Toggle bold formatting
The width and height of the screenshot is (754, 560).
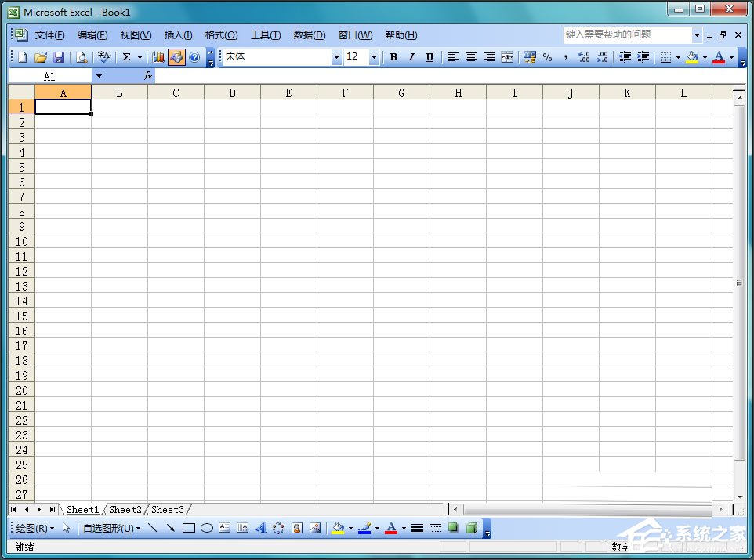393,56
